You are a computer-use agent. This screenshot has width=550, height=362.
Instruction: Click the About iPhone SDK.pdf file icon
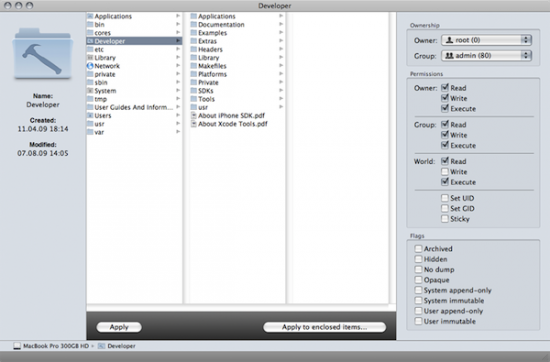193,115
